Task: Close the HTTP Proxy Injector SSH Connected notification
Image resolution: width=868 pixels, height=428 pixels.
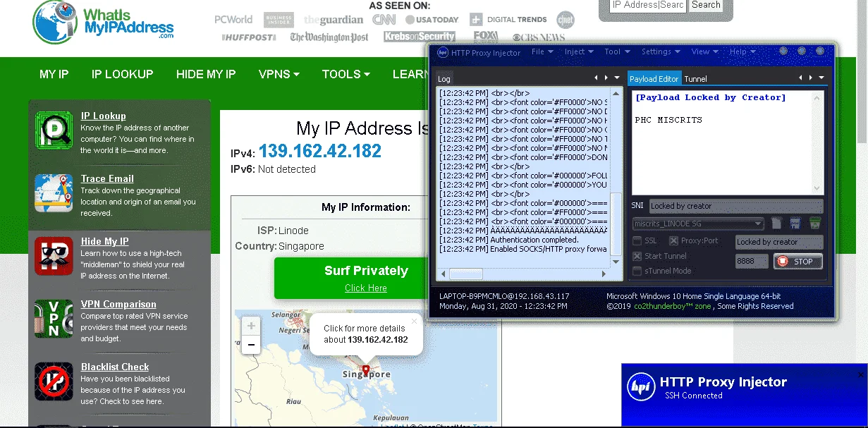Action: [862, 374]
